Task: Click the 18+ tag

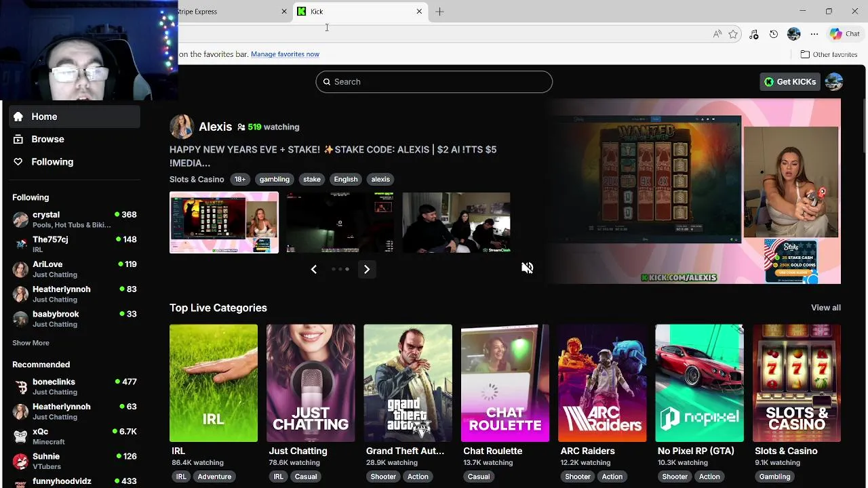Action: coord(240,180)
